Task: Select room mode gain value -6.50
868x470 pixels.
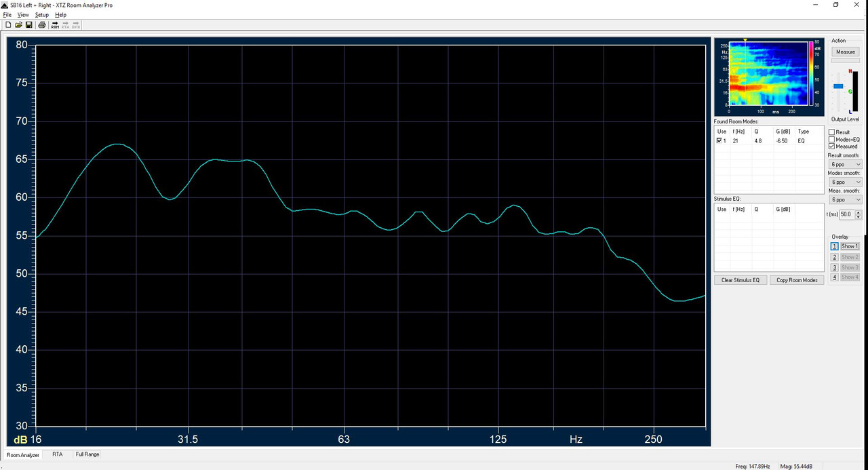Action: click(x=781, y=140)
